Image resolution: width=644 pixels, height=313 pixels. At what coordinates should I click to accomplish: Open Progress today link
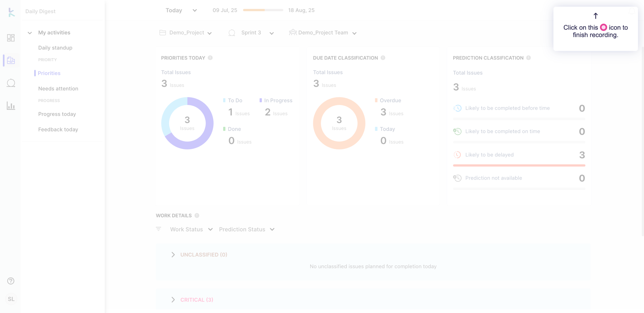[x=57, y=114]
